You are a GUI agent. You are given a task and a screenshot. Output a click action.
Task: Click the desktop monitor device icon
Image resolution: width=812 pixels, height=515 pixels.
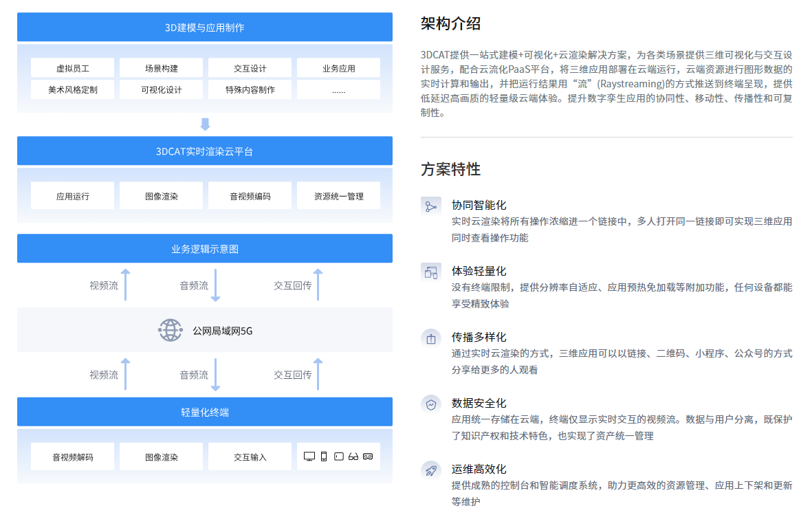pos(309,457)
